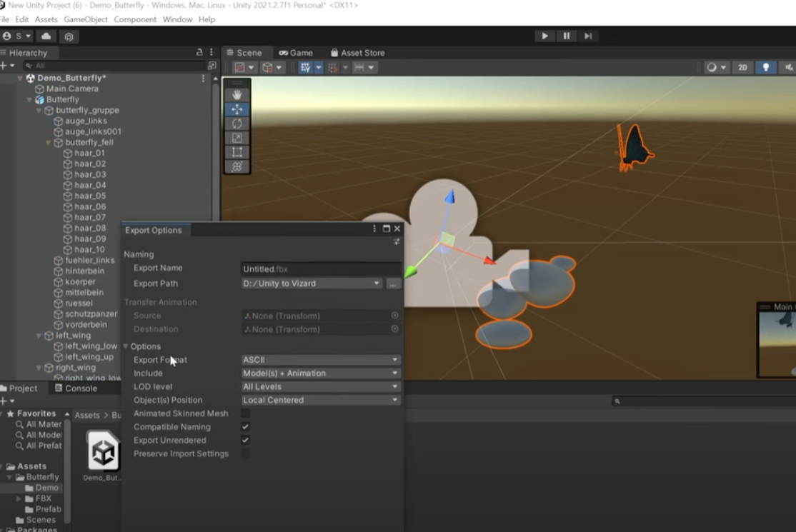796x532 pixels.
Task: Click the Export Name input field
Action: [320, 269]
